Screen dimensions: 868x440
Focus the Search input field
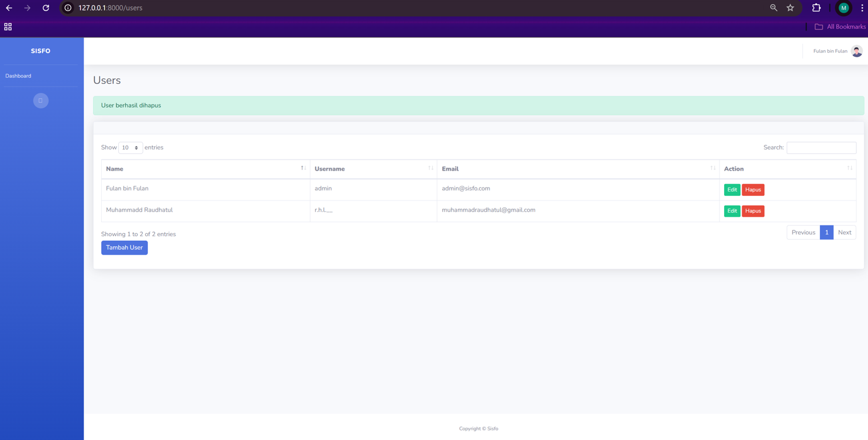click(x=821, y=148)
